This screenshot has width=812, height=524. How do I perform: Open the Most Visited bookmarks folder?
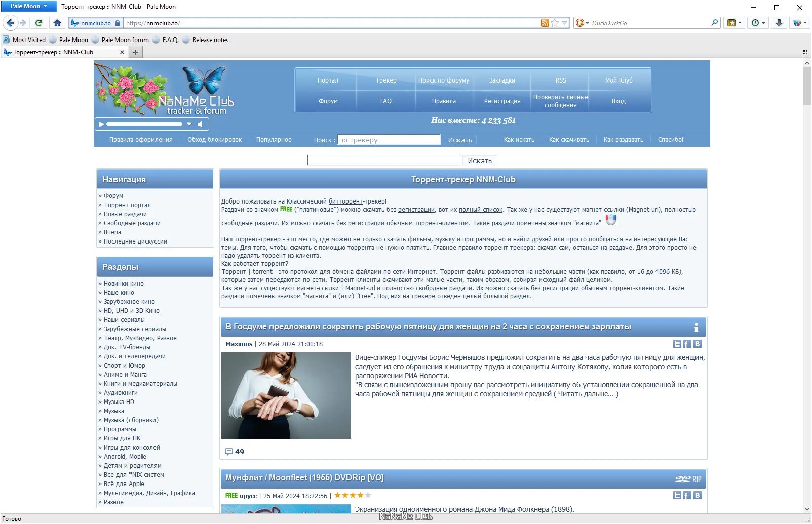coord(24,40)
